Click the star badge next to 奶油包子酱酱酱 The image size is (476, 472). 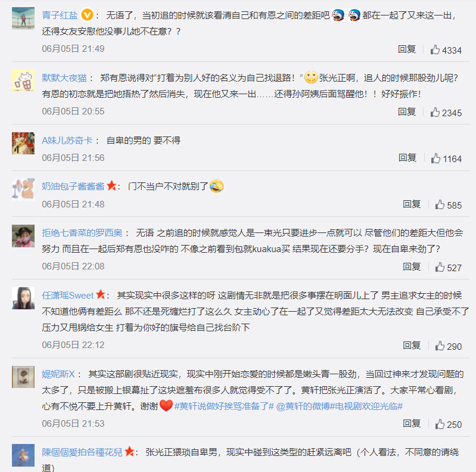click(x=111, y=186)
